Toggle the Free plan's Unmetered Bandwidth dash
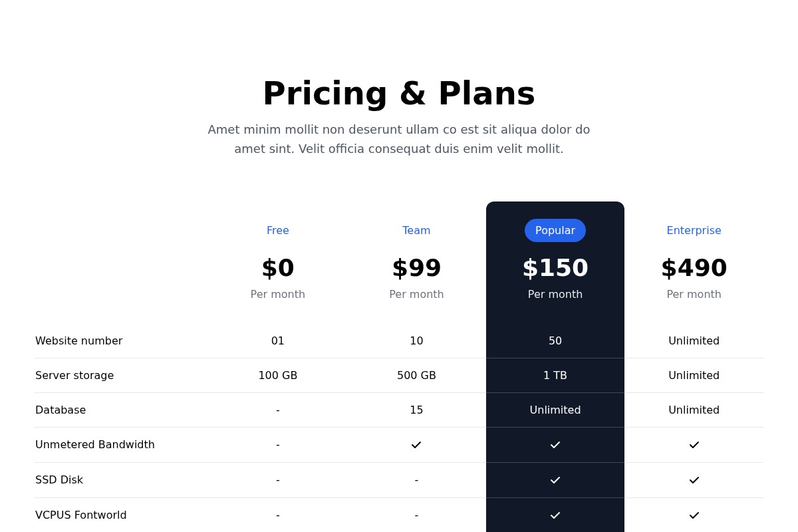This screenshot has height=532, width=798. pos(277,445)
